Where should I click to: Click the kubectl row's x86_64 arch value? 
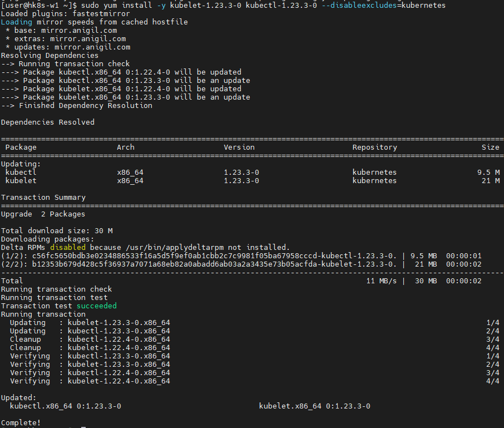click(x=130, y=173)
